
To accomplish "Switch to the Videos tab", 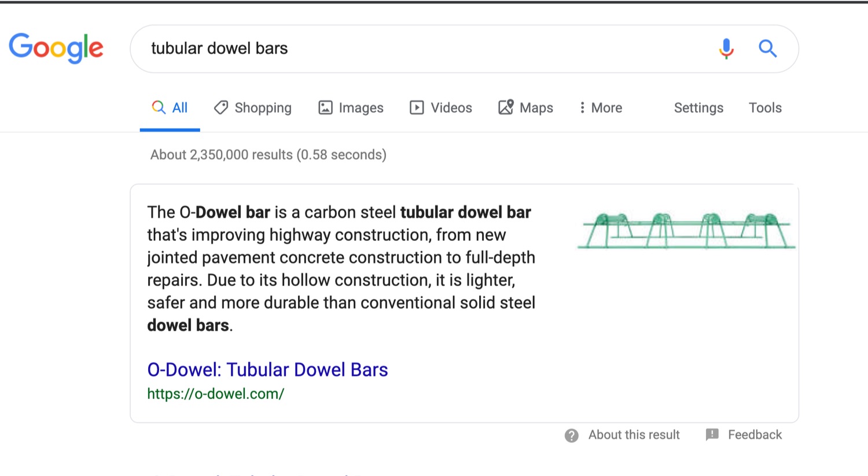I will [x=441, y=108].
